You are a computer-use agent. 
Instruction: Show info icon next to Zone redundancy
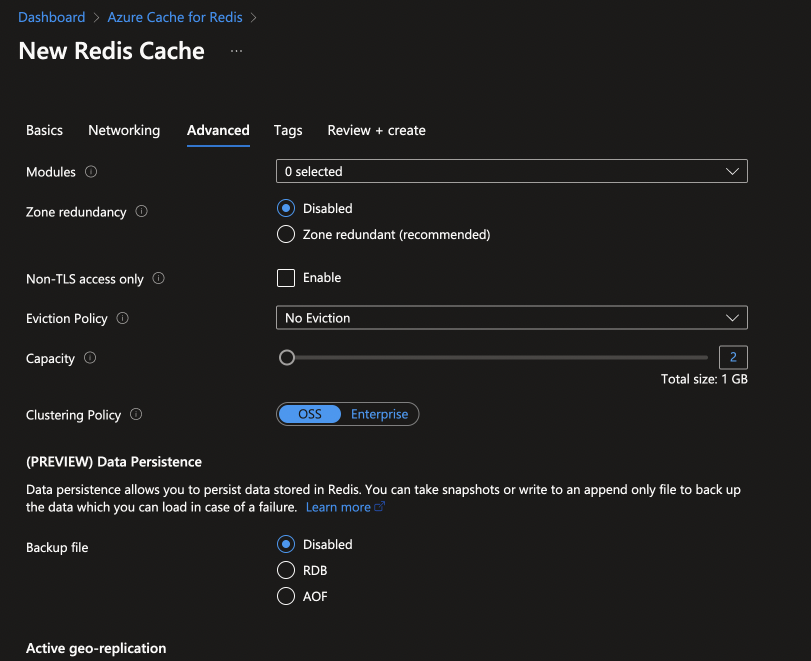(x=142, y=212)
